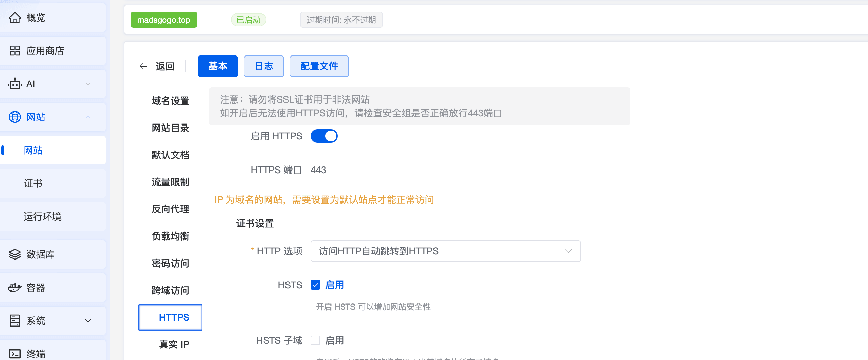Select 证书 in the sidebar submenu
This screenshot has height=360, width=868.
[x=33, y=183]
